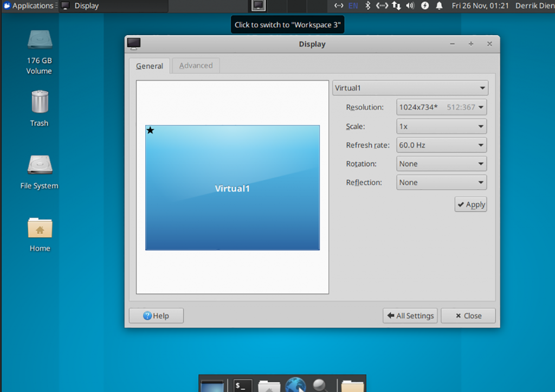
Task: Click the Bluetooth icon in the system tray
Action: click(x=368, y=5)
